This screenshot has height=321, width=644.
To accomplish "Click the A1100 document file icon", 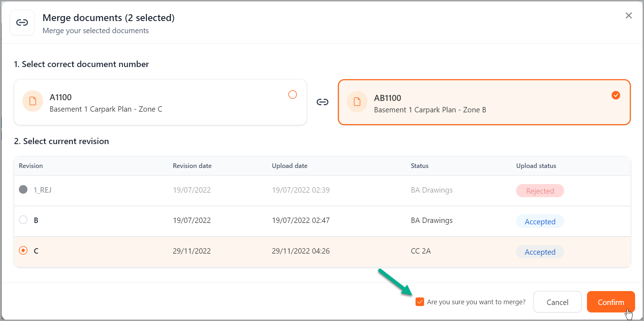I will 33,101.
